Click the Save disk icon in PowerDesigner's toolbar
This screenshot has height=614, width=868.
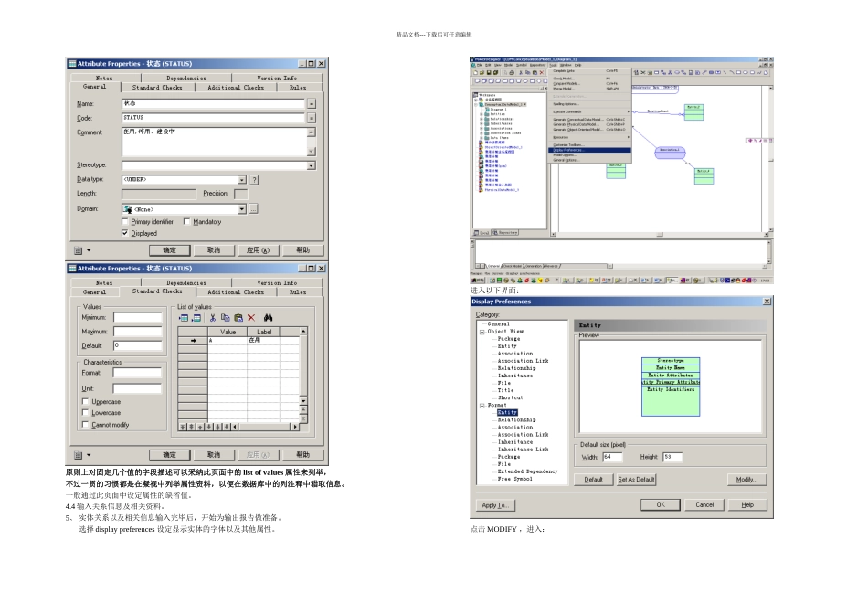[489, 72]
